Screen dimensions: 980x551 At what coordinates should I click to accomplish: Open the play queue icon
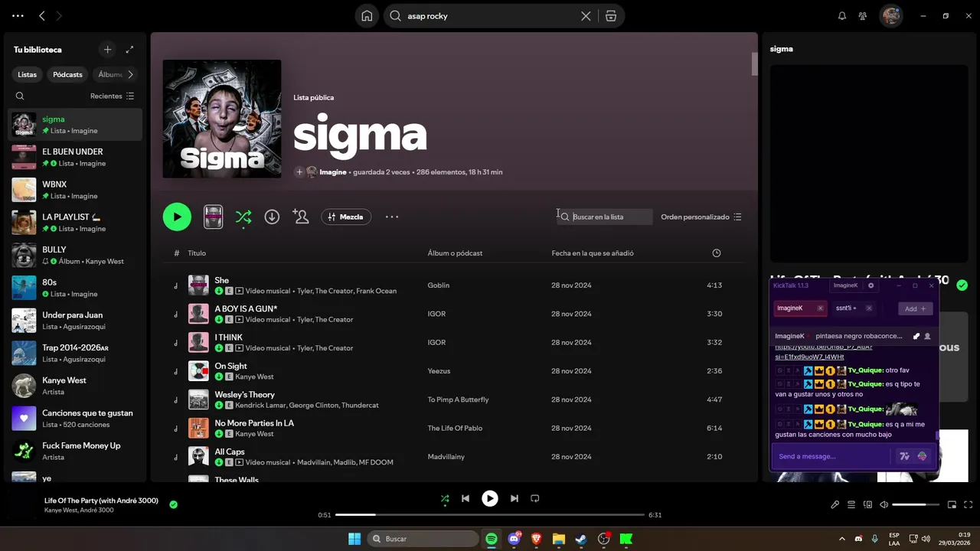coord(851,505)
